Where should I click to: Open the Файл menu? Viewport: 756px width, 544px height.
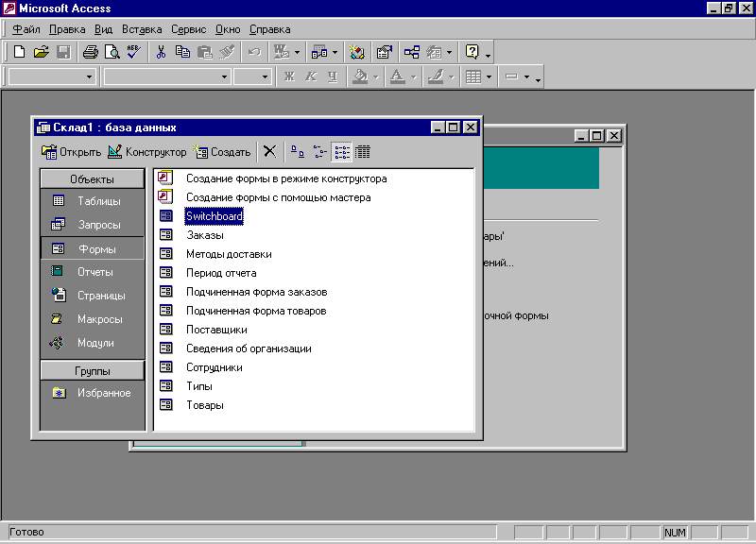(x=26, y=29)
